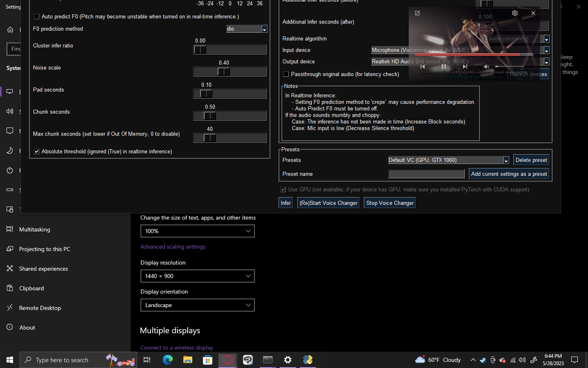Adjust the Cluster infer ratio slider
The width and height of the screenshot is (588, 368).
tap(230, 49)
